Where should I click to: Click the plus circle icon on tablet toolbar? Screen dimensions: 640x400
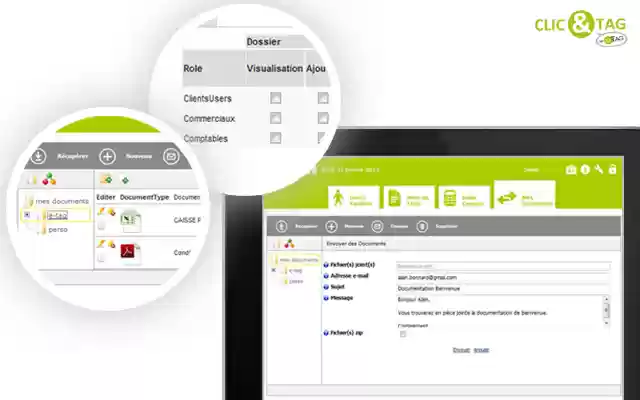pos(331,226)
